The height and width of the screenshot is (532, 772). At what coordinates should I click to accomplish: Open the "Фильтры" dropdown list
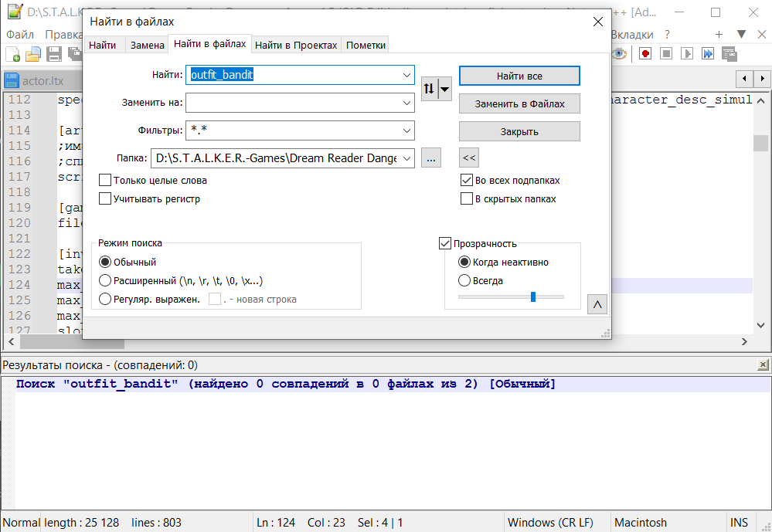point(406,131)
